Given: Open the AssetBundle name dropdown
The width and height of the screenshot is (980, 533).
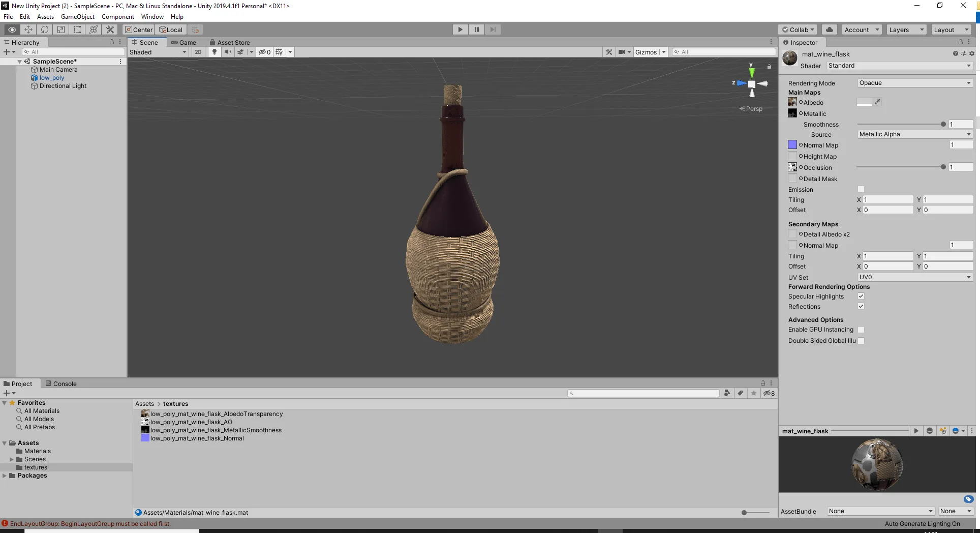Looking at the screenshot, I should [x=880, y=511].
